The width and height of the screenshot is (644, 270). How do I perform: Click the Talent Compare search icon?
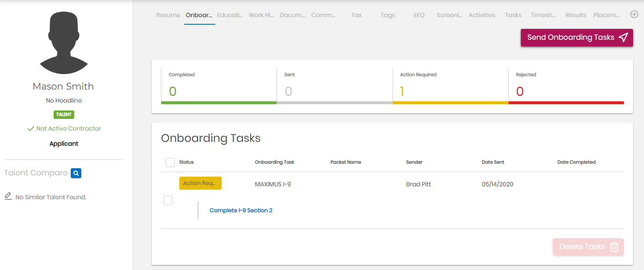click(x=76, y=173)
